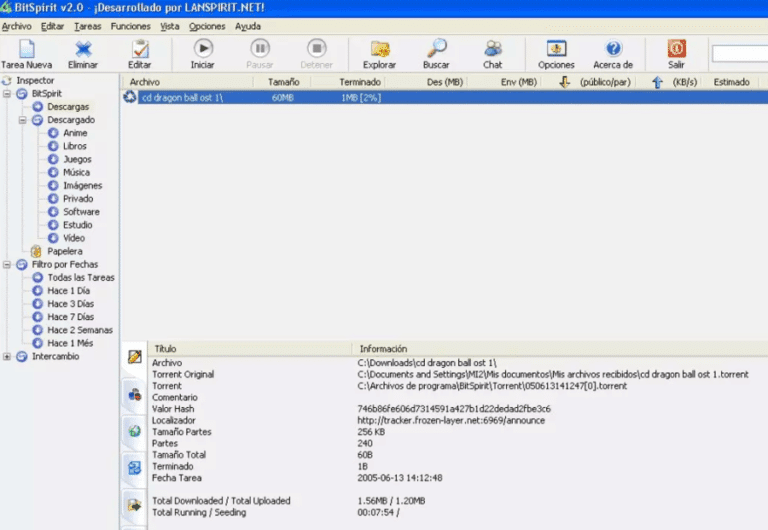Open the peers tab icon in details panel

[135, 394]
